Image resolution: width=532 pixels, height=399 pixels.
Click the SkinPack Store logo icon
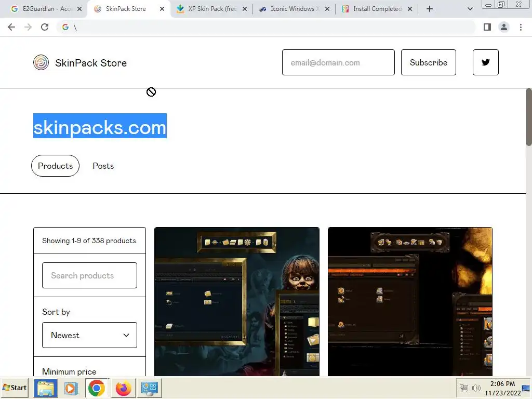point(41,62)
